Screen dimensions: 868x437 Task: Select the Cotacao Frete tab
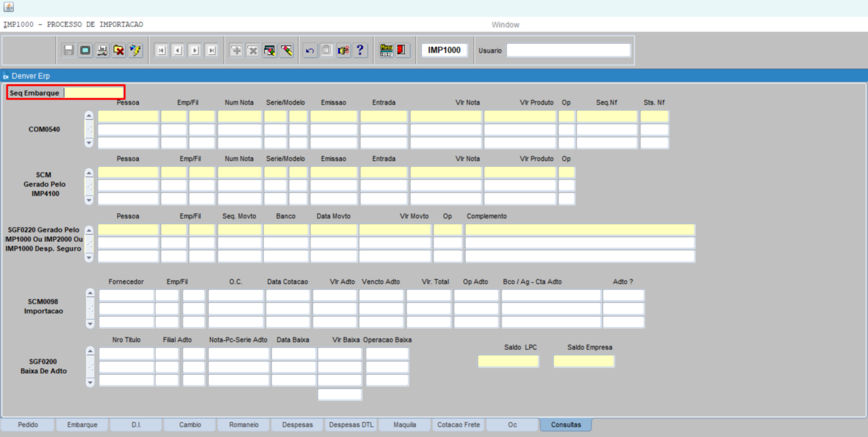458,425
